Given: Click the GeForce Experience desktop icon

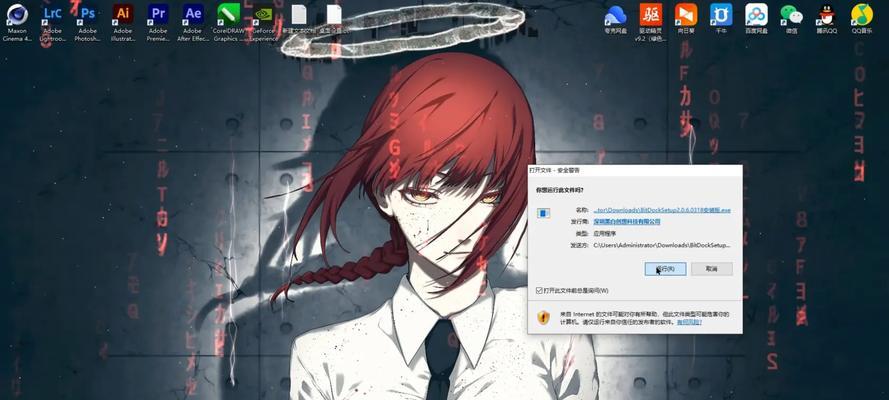Looking at the screenshot, I should point(264,22).
